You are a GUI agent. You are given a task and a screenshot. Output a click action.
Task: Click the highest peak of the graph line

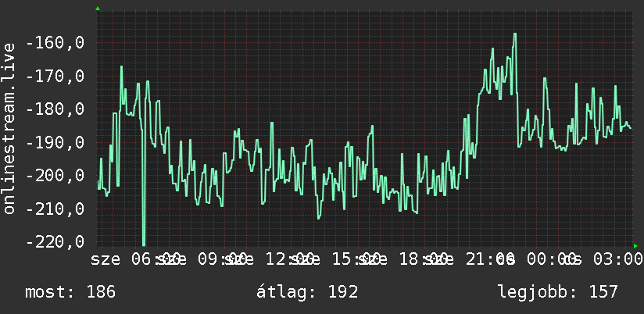tap(514, 34)
